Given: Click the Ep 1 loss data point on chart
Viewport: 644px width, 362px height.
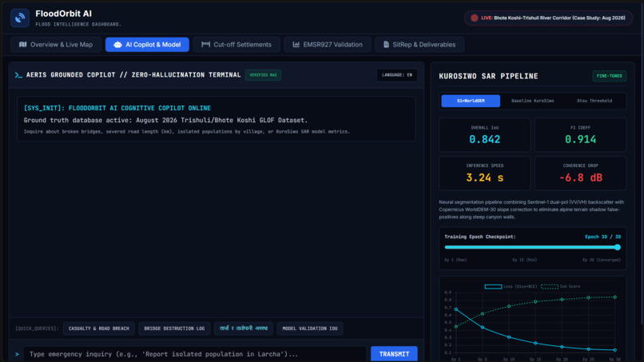Looking at the screenshot, I should pyautogui.click(x=456, y=309).
